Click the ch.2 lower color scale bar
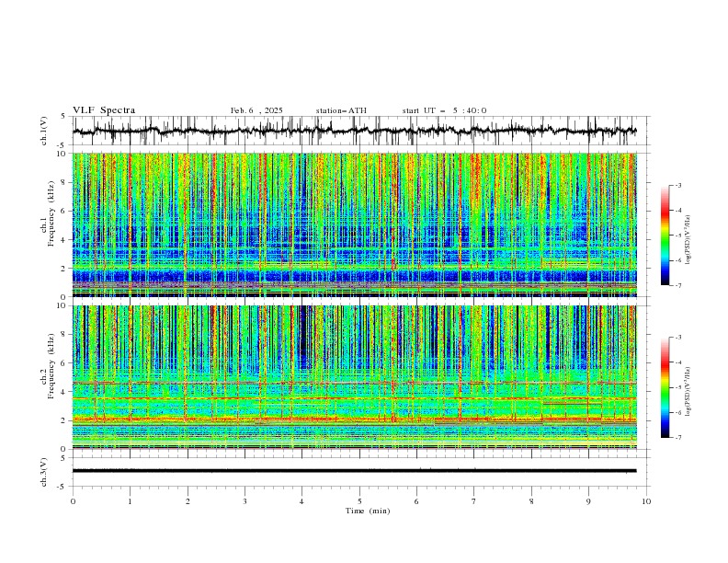 [665, 387]
